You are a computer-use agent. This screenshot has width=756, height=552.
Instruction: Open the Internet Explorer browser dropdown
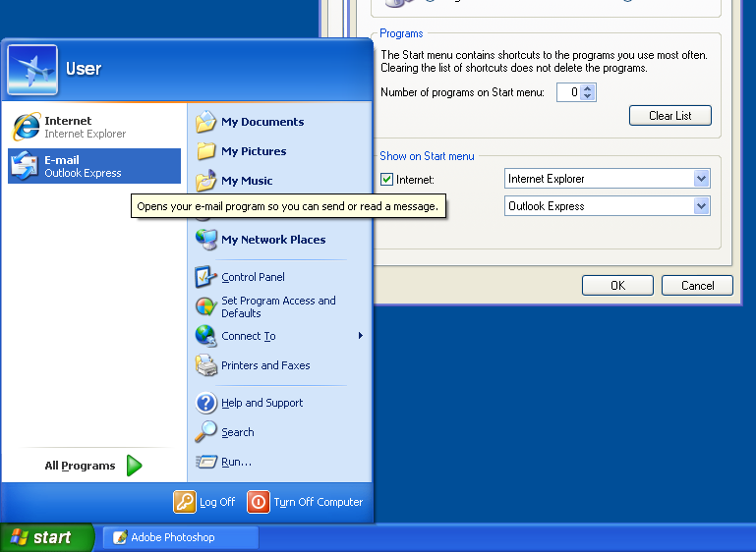click(702, 179)
